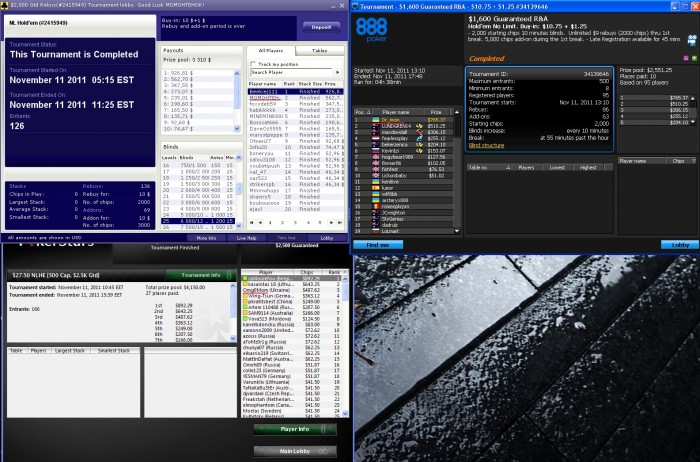This screenshot has width=700, height=462.
Task: Select blind level 25 row
Action: pyautogui.click(x=198, y=221)
